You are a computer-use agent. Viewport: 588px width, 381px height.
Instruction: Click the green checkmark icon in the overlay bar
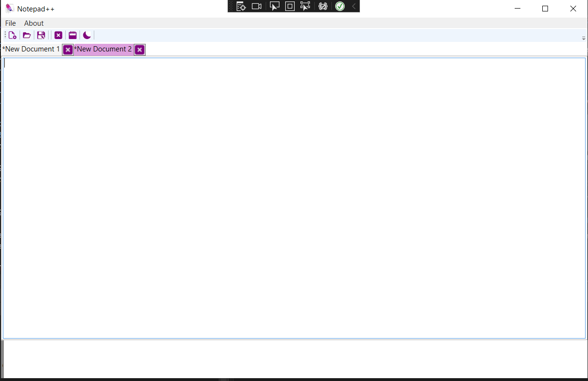click(339, 6)
